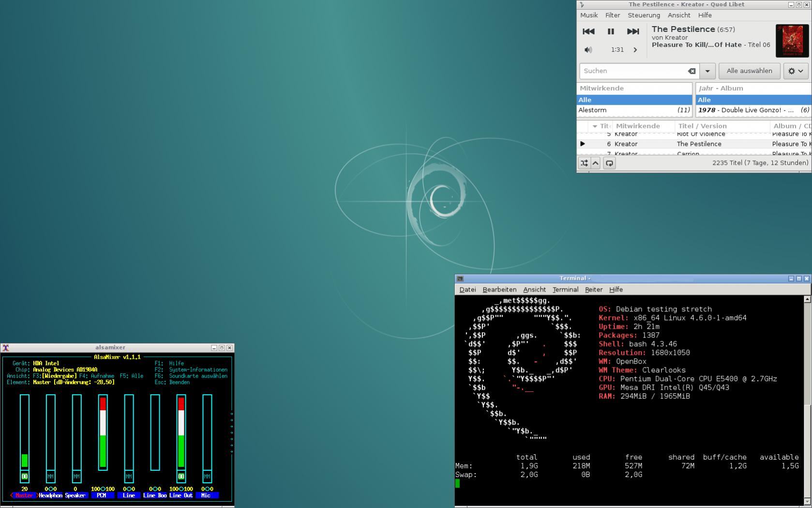
Task: Toggle Speaker mute indicator
Action: 76,477
